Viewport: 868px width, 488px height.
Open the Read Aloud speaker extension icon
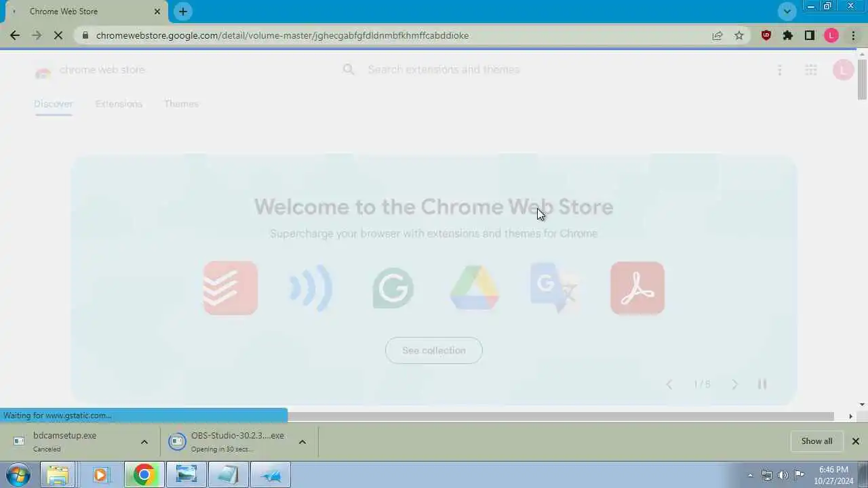point(312,288)
